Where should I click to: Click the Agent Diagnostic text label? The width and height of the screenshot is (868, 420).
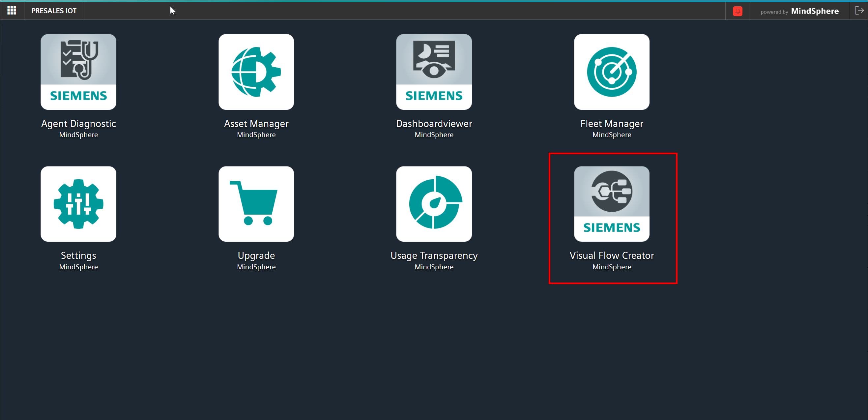coord(78,124)
